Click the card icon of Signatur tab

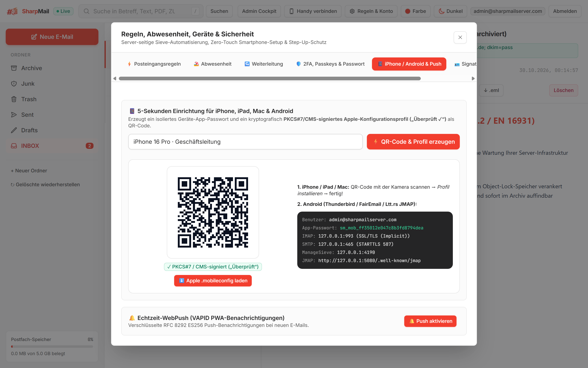coord(457,64)
